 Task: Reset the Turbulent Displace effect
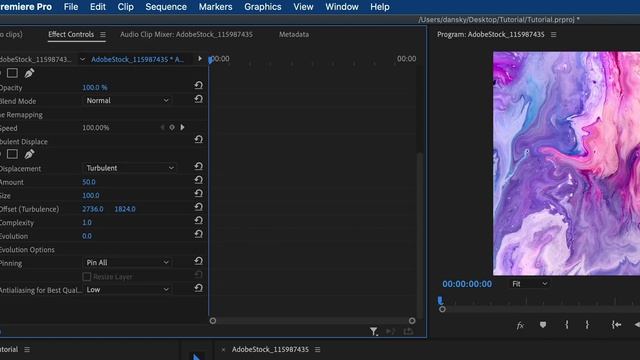pos(198,140)
